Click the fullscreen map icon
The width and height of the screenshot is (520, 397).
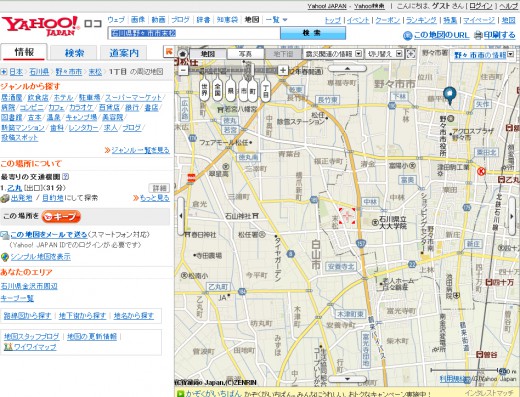tap(411, 54)
